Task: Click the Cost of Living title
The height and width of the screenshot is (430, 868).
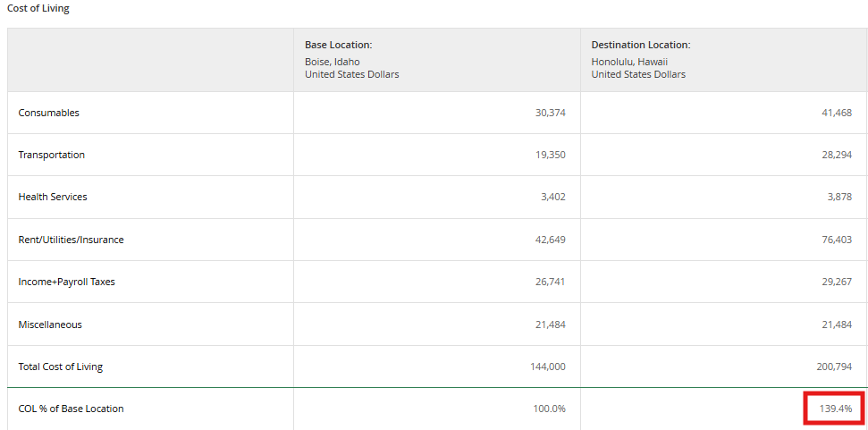Action: [x=38, y=9]
